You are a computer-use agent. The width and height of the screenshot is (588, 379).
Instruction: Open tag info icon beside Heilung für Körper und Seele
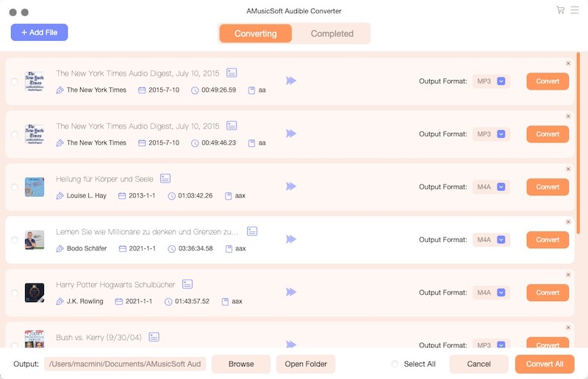click(x=165, y=178)
